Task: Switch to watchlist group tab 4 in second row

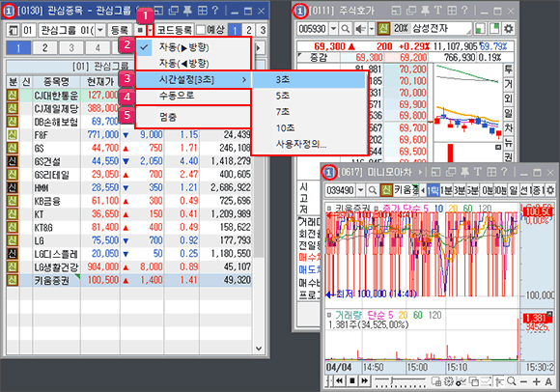Action: pyautogui.click(x=98, y=48)
